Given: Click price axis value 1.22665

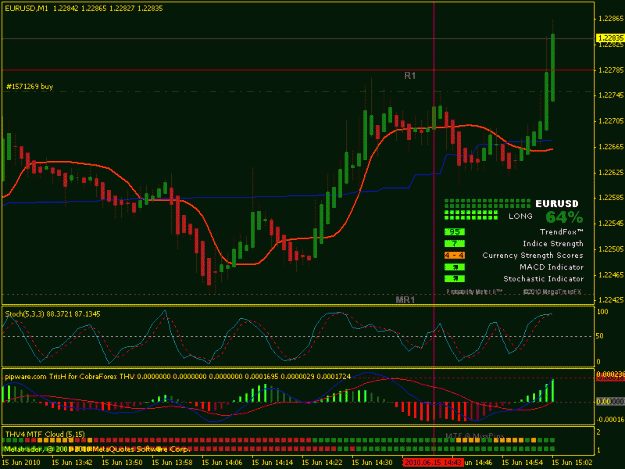Looking at the screenshot, I should pos(611,147).
